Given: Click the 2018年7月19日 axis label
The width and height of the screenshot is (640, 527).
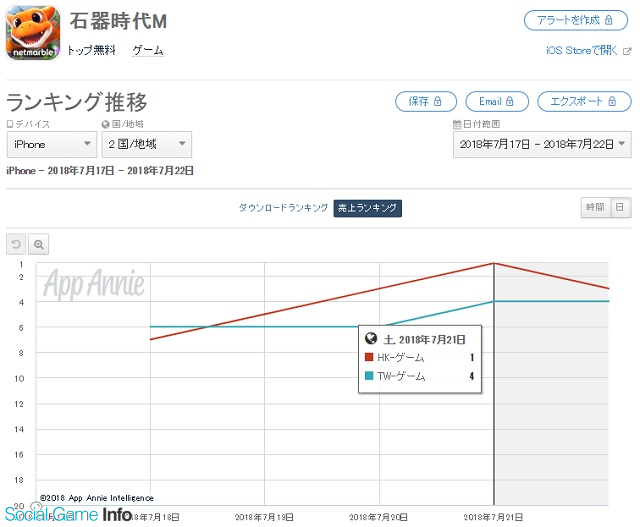Looking at the screenshot, I should (264, 517).
